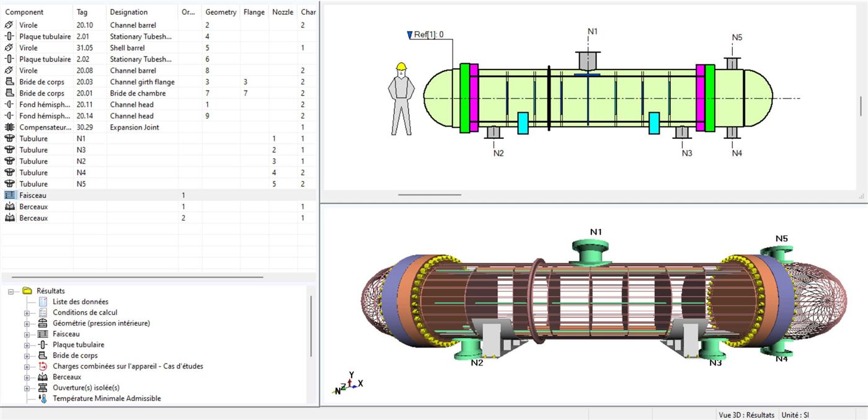Click the Tubulure icon in the N5 row
868x420 pixels.
(x=9, y=184)
